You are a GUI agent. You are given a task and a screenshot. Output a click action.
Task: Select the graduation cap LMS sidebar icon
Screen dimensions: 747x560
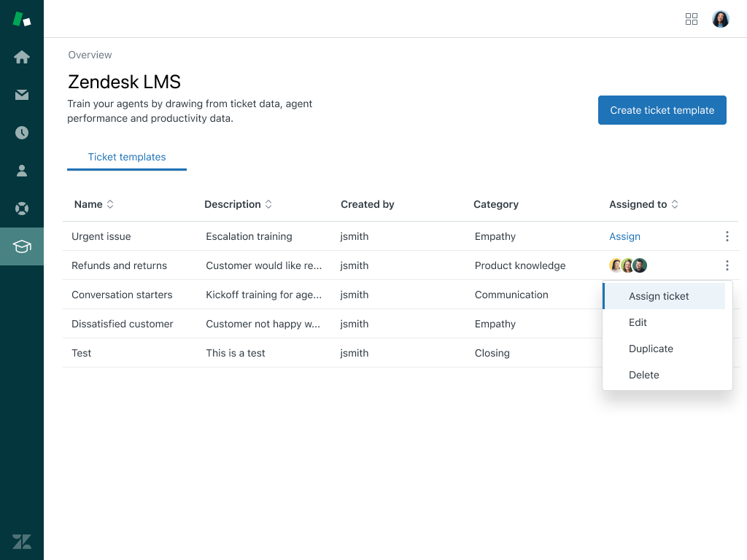(21, 246)
